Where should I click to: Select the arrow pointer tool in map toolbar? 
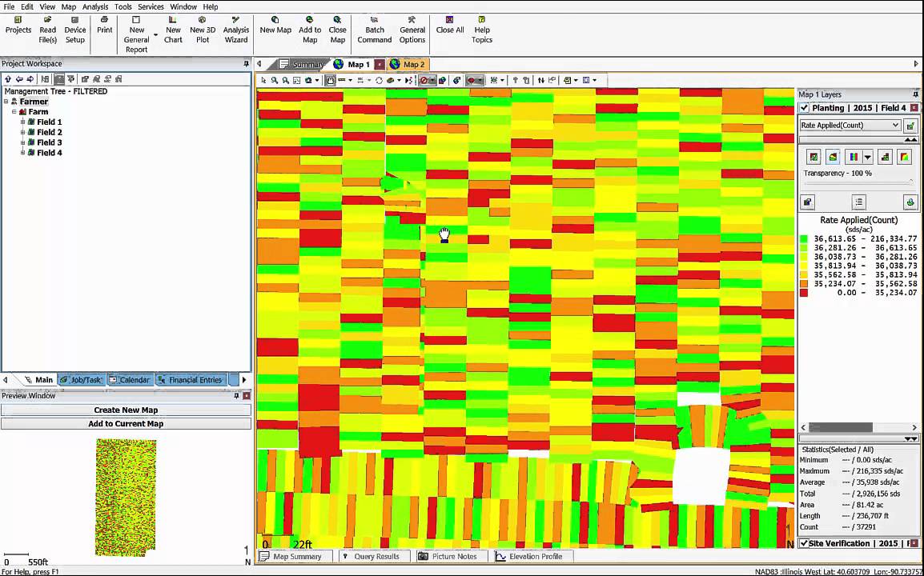coord(263,80)
